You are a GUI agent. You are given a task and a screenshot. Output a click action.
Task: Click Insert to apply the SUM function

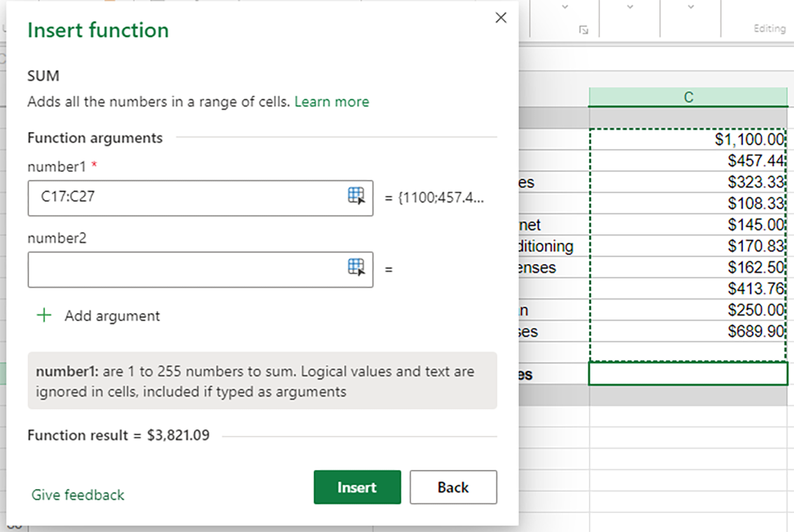pos(357,487)
